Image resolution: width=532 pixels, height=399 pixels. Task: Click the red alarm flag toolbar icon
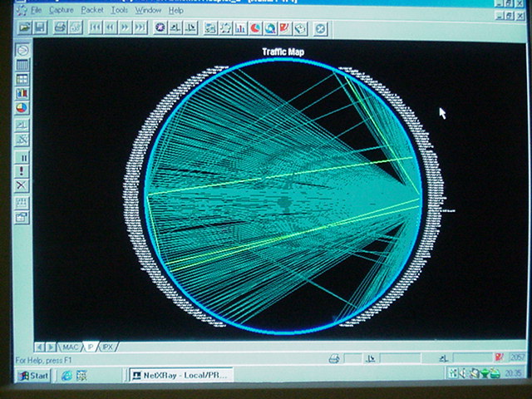285,28
